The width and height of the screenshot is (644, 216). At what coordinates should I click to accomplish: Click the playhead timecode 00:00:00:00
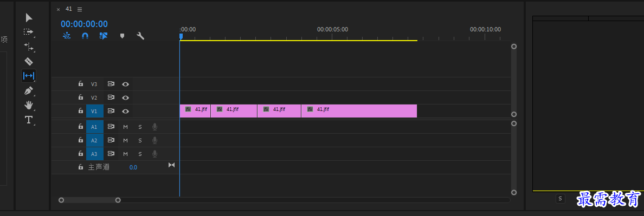click(84, 24)
